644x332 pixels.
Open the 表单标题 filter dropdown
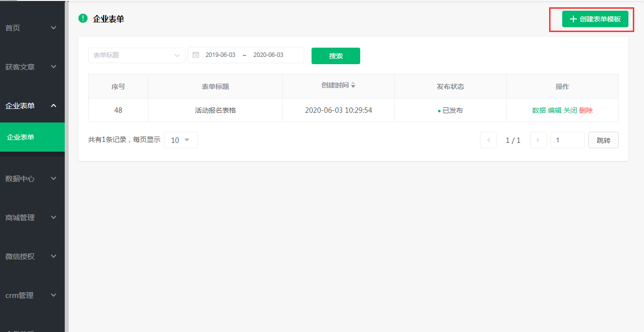click(137, 55)
